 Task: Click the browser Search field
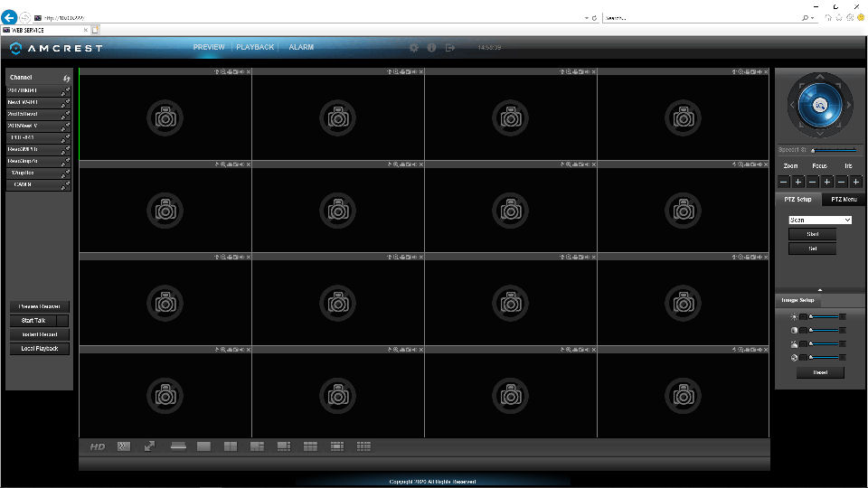tap(702, 18)
